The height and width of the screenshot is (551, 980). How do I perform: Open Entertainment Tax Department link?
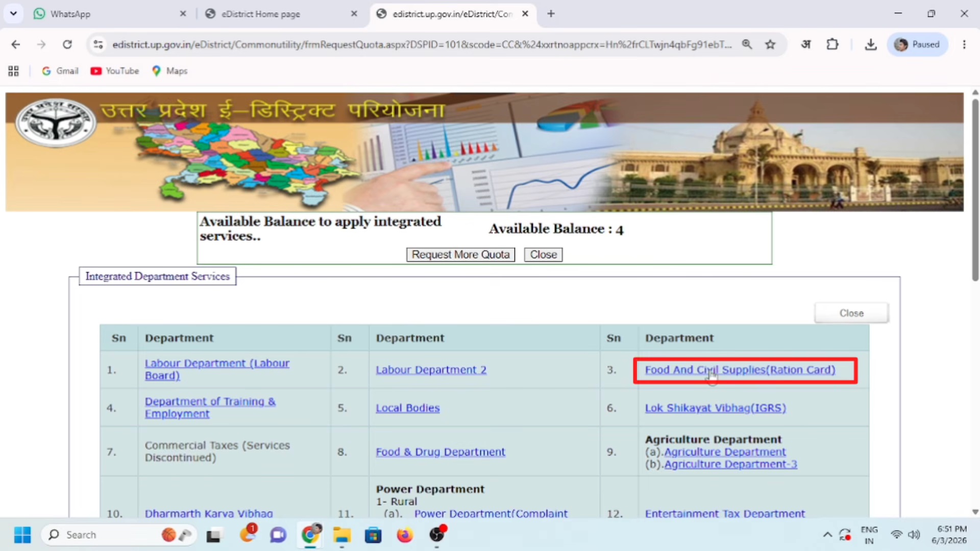point(725,513)
